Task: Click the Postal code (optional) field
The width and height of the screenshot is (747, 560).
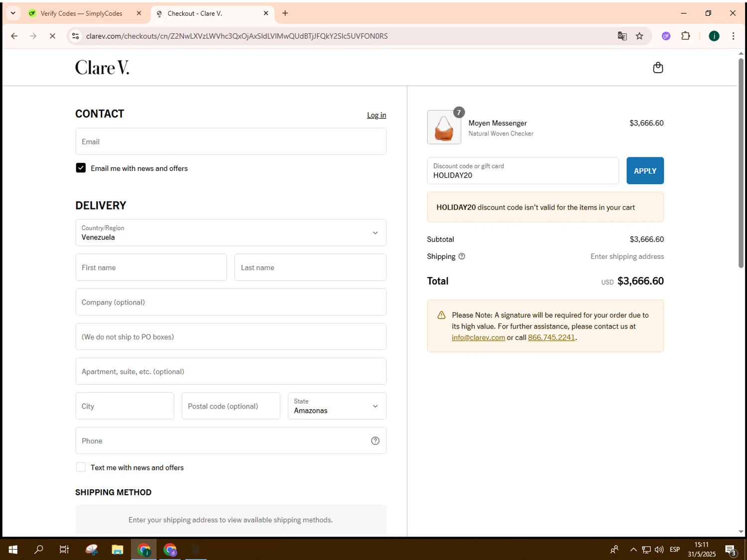Action: 231,406
